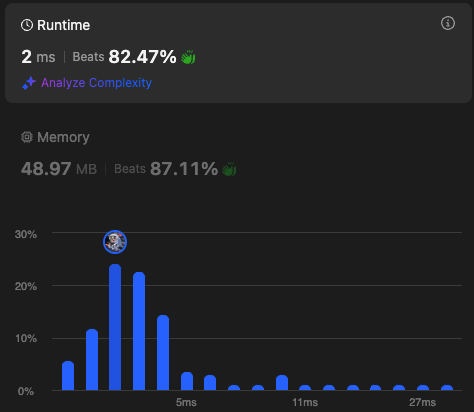Click the highlighted tallest bar under avatar
The image size is (474, 412).
click(115, 327)
